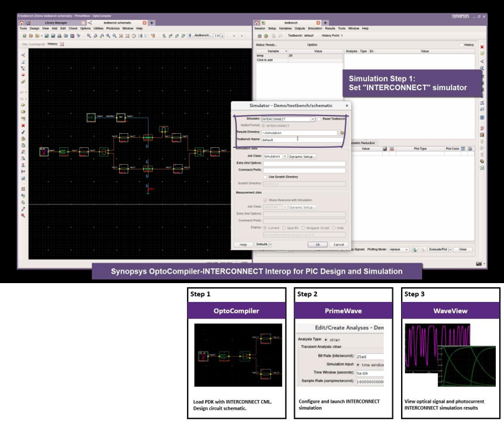This screenshot has height=423, width=504.
Task: Click the home icon in OptoCompiler
Action: [22, 23]
